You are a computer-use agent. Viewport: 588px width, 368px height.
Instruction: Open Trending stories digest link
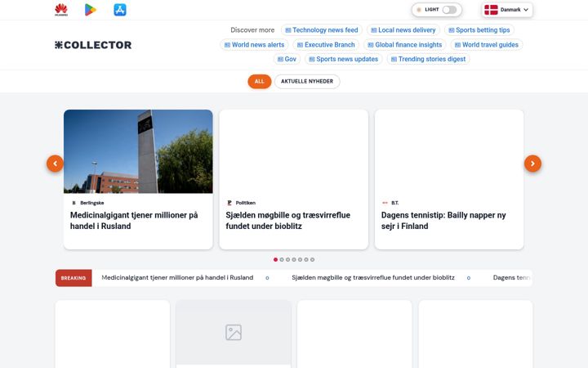pyautogui.click(x=428, y=59)
